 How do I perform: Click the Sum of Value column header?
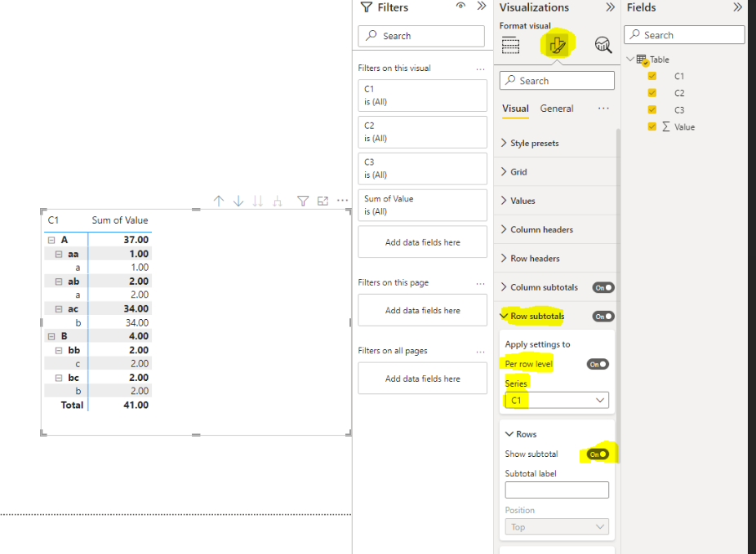coord(120,220)
